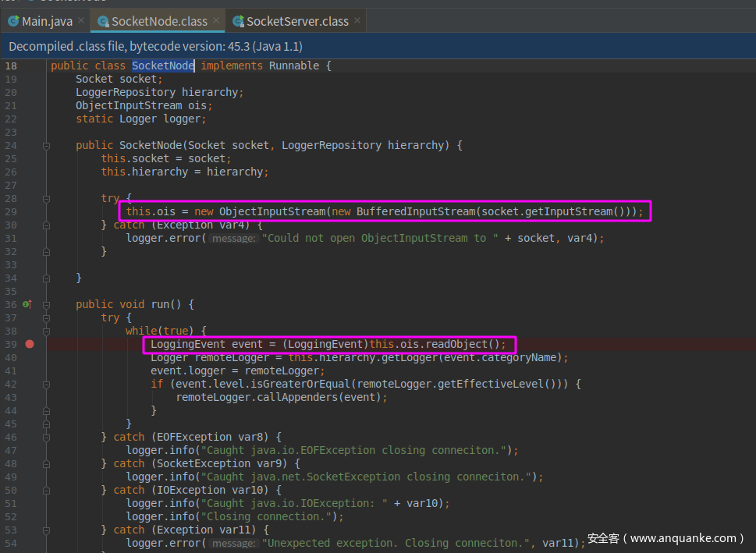Viewport: 756px width, 553px height.
Task: Switch to the SocketNode.class tab
Action: coord(159,21)
